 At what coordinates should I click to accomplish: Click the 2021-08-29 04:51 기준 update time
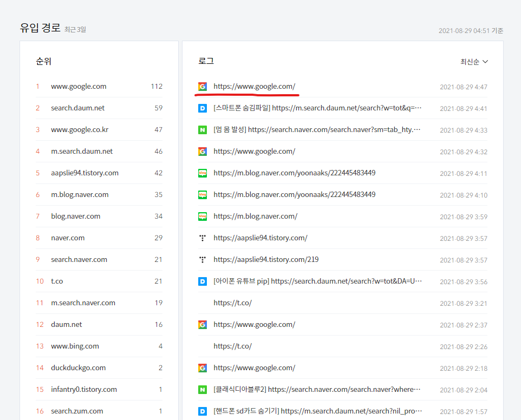pos(471,30)
